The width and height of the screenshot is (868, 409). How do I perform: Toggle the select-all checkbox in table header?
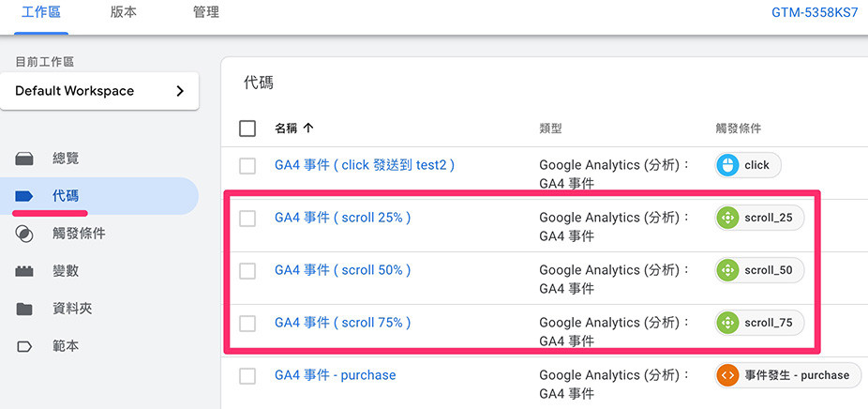coord(247,129)
